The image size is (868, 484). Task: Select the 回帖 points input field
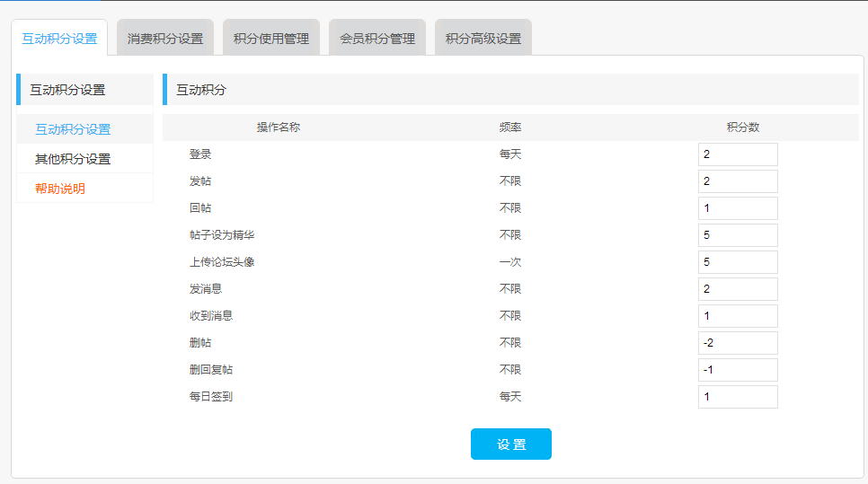click(x=738, y=208)
